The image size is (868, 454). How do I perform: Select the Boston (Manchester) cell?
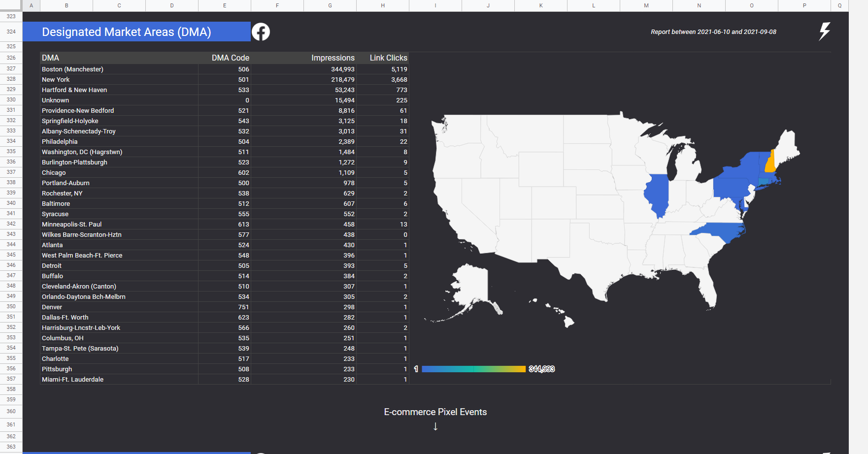click(72, 69)
